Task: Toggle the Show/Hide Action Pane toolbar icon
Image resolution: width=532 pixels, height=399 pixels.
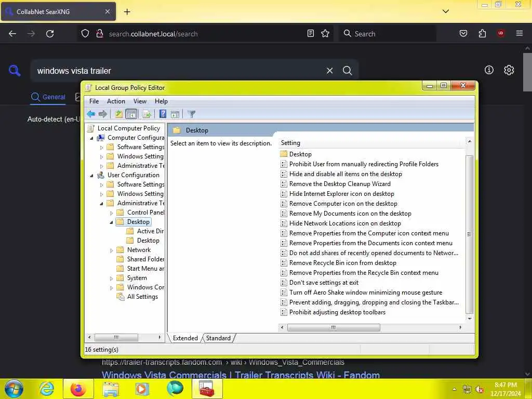Action: [175, 114]
